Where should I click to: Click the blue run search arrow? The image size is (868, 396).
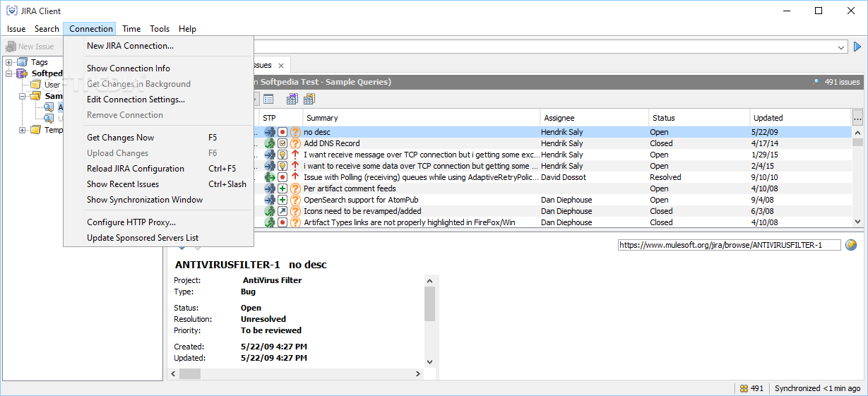tap(858, 47)
